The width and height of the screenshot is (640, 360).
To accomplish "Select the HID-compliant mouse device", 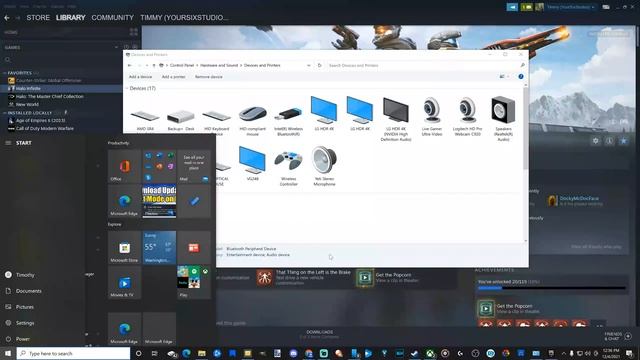I will pyautogui.click(x=253, y=114).
